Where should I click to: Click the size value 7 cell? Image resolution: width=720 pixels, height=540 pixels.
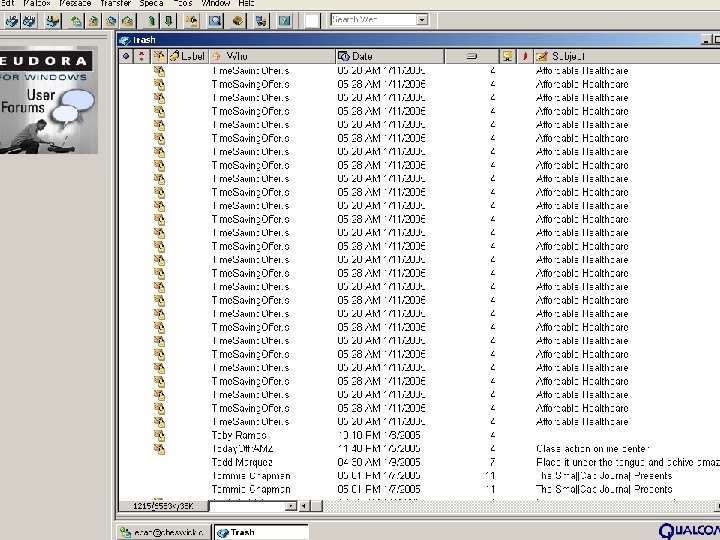(492, 462)
